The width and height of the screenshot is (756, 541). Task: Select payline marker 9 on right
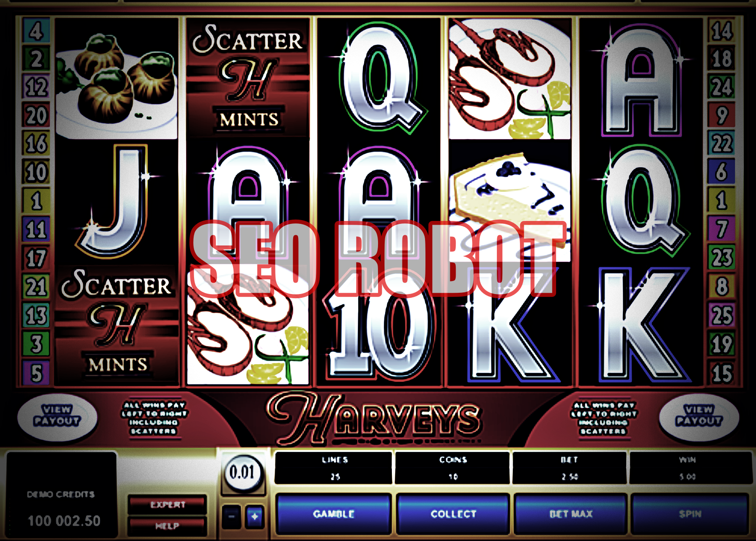coord(722,115)
